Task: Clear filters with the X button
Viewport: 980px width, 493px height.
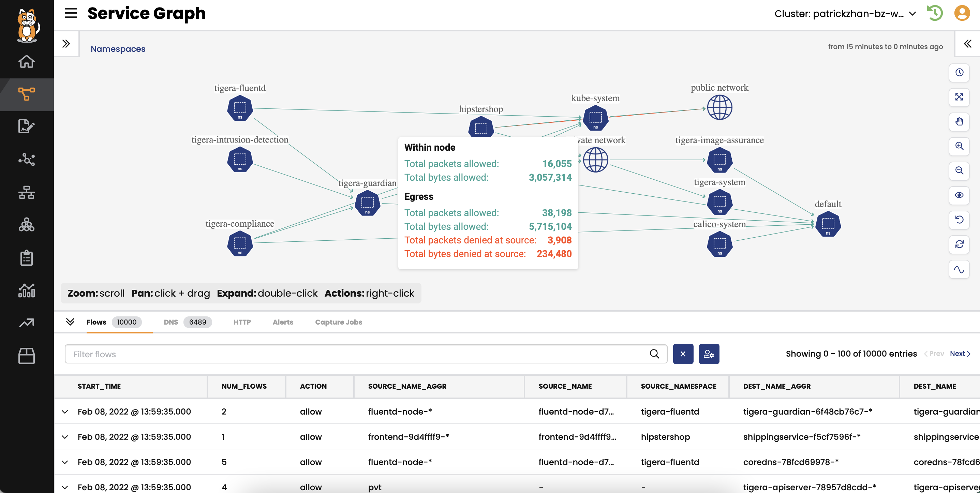Action: [683, 354]
